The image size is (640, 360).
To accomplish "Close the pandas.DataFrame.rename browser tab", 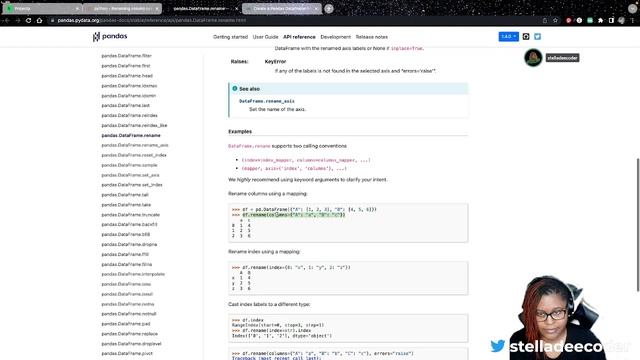I will (236, 9).
